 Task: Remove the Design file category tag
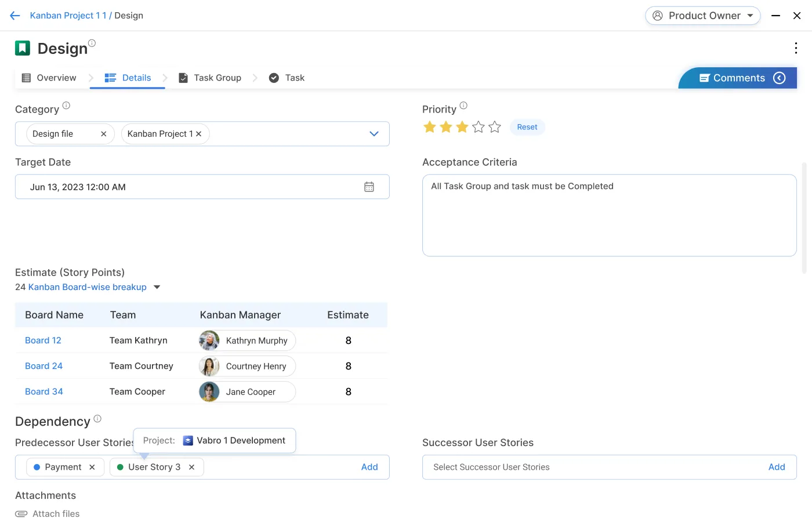[103, 133]
